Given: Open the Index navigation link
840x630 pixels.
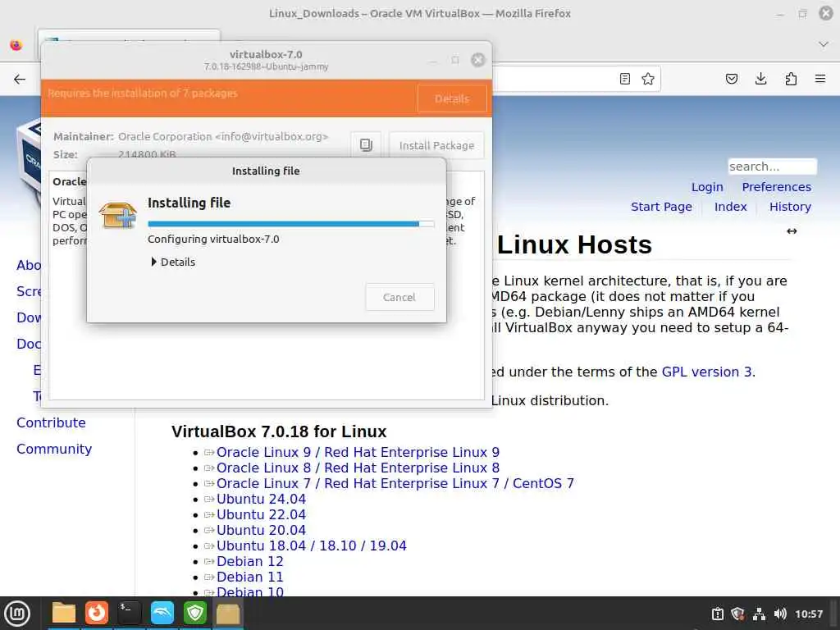Looking at the screenshot, I should click(x=730, y=207).
